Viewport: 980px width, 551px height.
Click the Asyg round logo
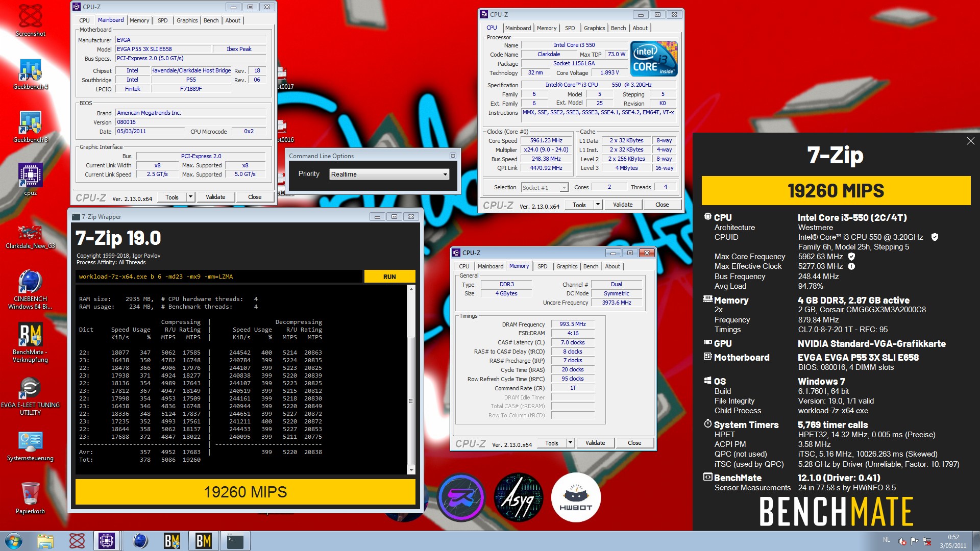[x=519, y=497]
